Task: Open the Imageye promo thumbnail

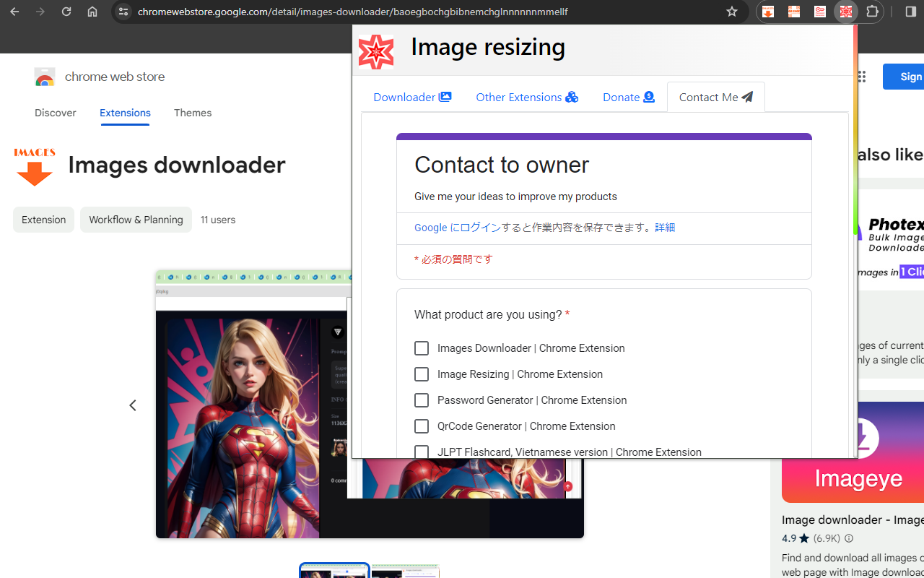Action: click(853, 452)
